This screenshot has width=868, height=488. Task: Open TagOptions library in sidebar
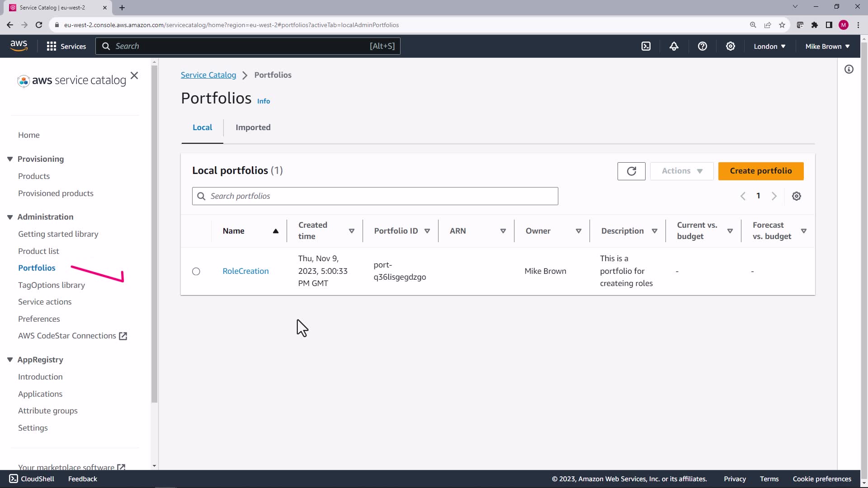click(52, 285)
